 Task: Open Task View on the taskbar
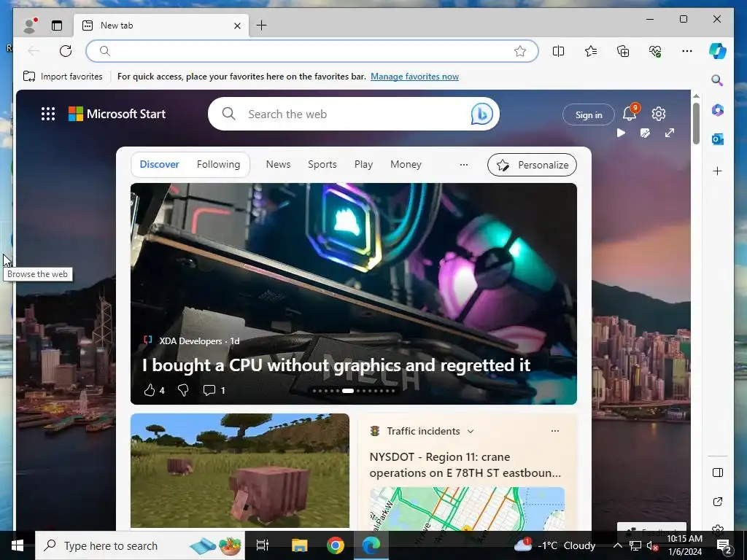coord(262,545)
